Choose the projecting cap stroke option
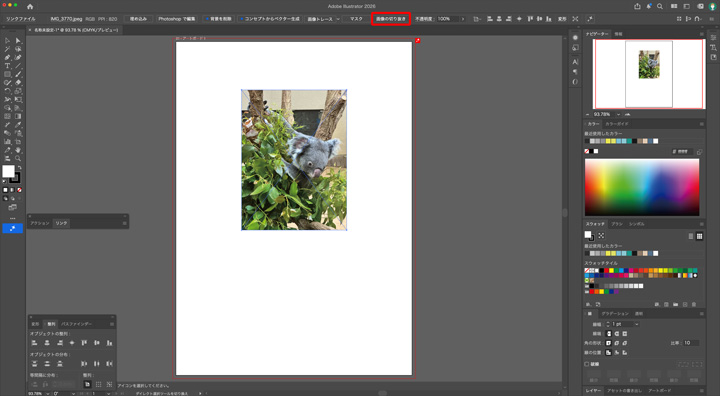Image resolution: width=720 pixels, height=396 pixels. [x=624, y=334]
